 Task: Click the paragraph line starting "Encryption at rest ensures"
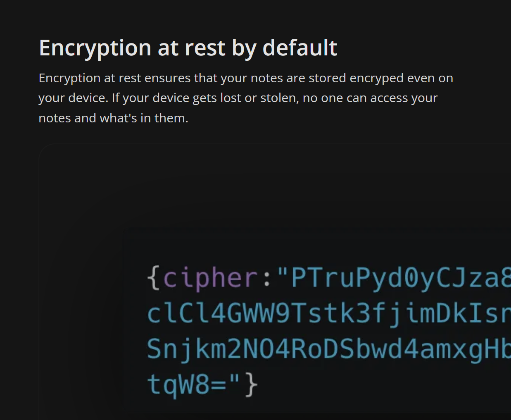(245, 78)
